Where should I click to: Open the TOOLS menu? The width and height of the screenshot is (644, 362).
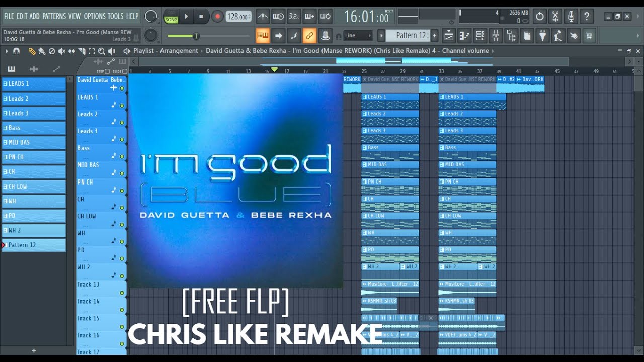pos(115,16)
